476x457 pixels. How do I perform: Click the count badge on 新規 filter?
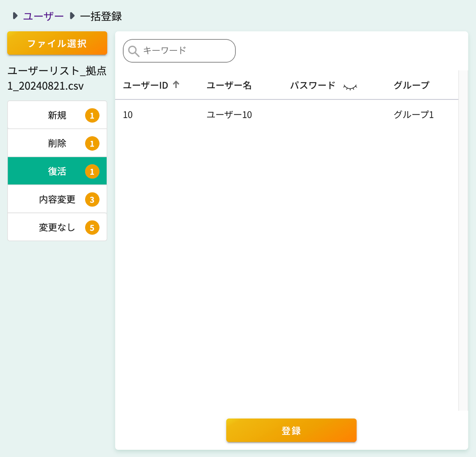[92, 115]
